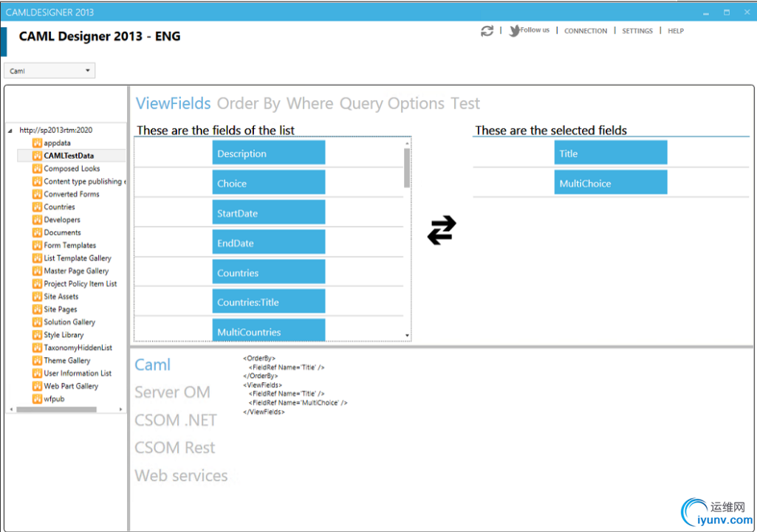Open the CONNECTION link
The height and width of the screenshot is (532, 757).
(586, 31)
